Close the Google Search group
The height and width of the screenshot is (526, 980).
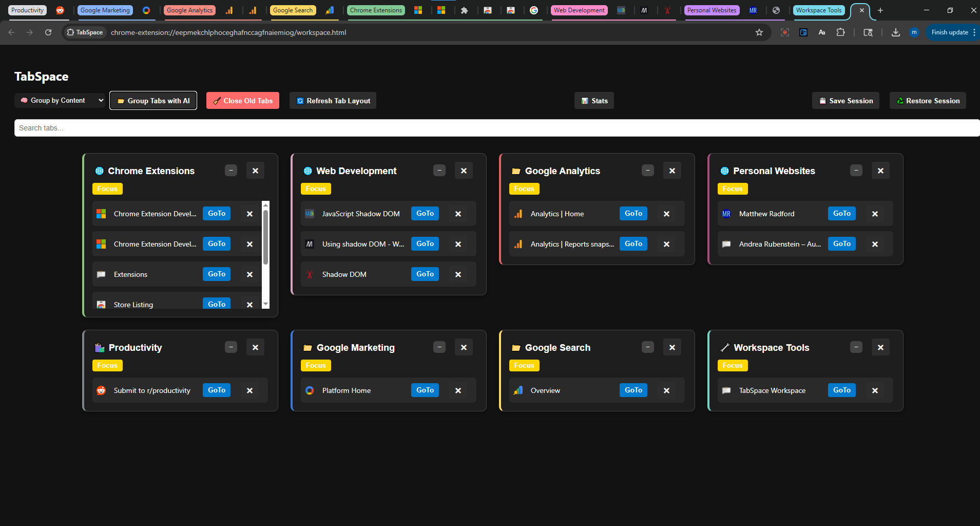point(672,347)
